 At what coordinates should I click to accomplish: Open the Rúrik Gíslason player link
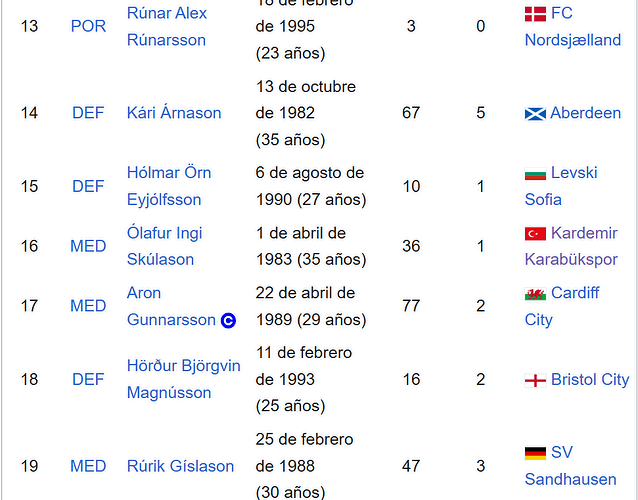(x=180, y=466)
